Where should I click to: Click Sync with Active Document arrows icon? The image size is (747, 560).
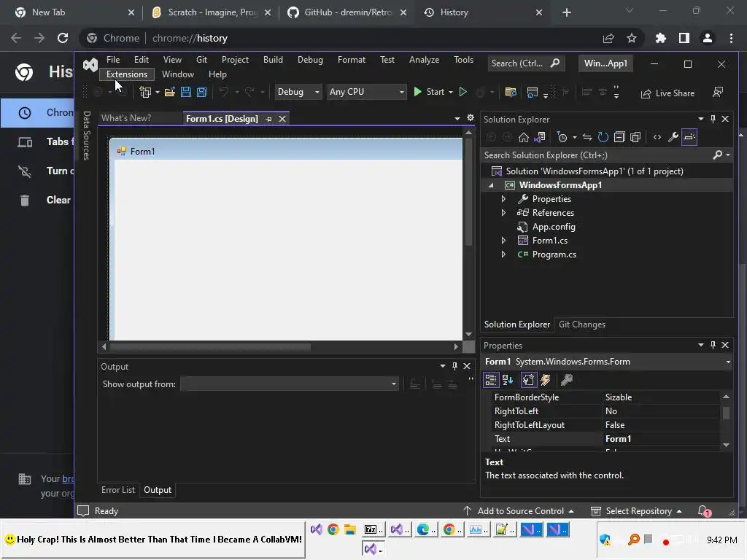(x=587, y=138)
